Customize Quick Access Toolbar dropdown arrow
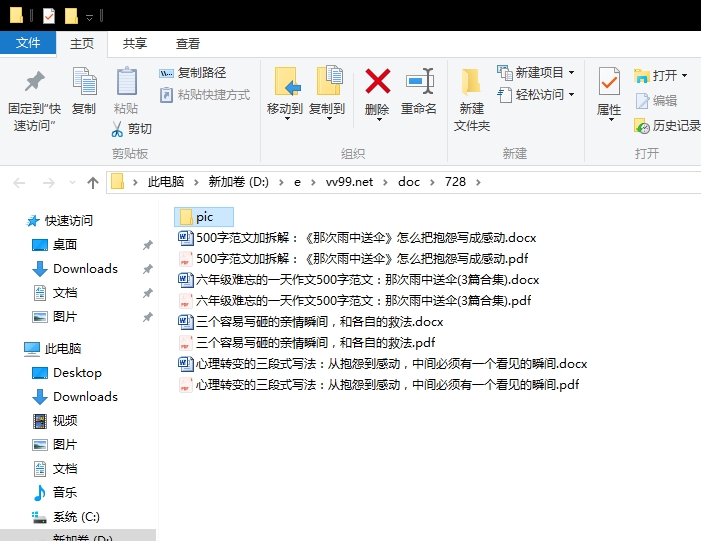This screenshot has width=701, height=541. pos(89,17)
